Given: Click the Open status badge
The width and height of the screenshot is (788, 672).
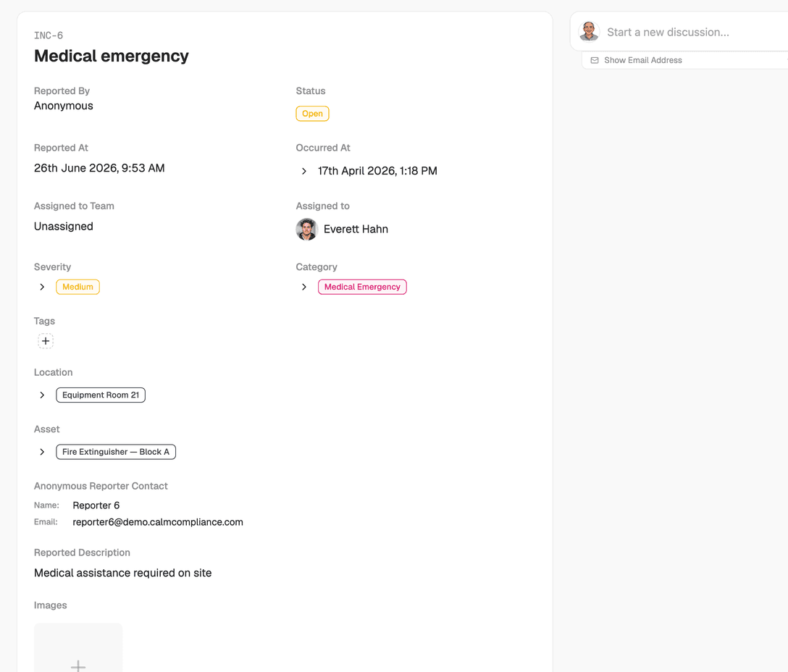Looking at the screenshot, I should click(312, 114).
